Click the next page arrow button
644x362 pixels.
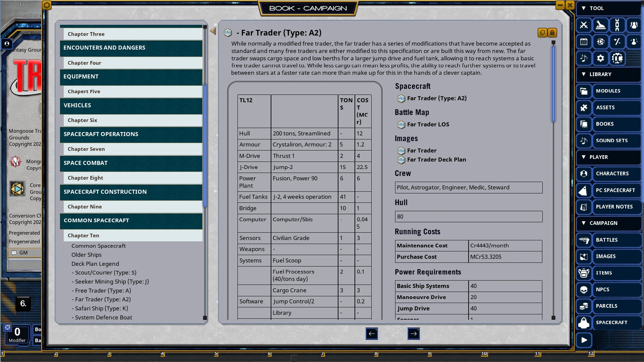point(414,334)
